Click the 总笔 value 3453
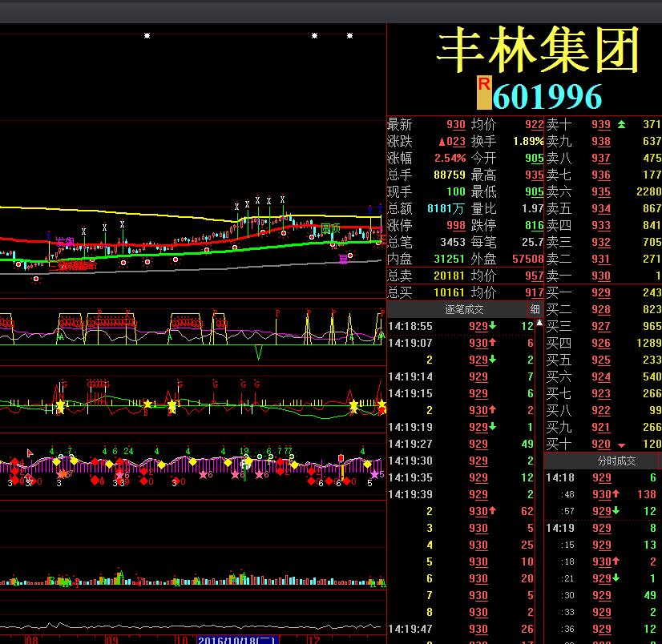Viewport: 662px width, 644px height. [453, 242]
